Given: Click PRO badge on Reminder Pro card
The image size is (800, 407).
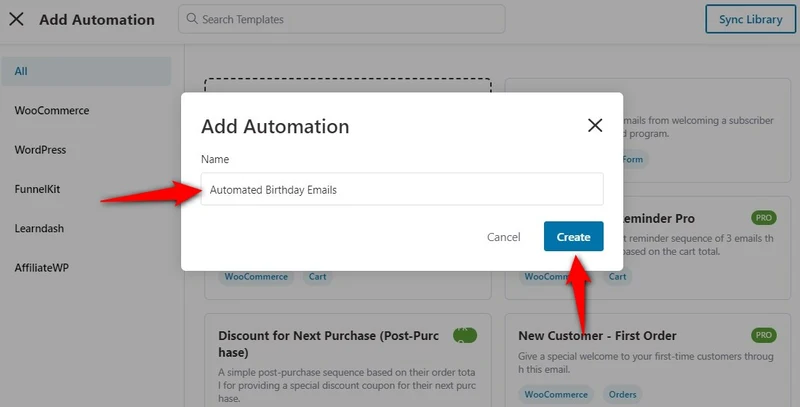Looking at the screenshot, I should pyautogui.click(x=763, y=218).
